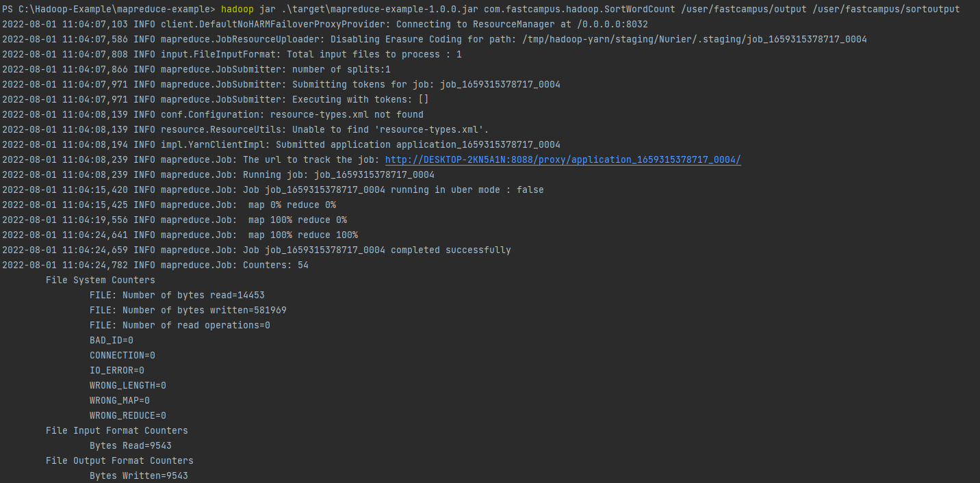Click the 'Counters: 54' log line
980x483 pixels.
point(155,265)
